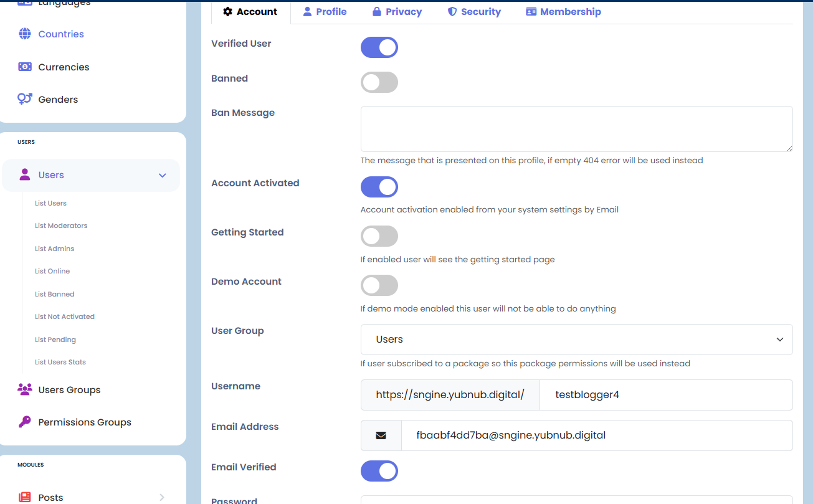Disable the Account Activated switch
This screenshot has width=813, height=504.
click(x=379, y=187)
